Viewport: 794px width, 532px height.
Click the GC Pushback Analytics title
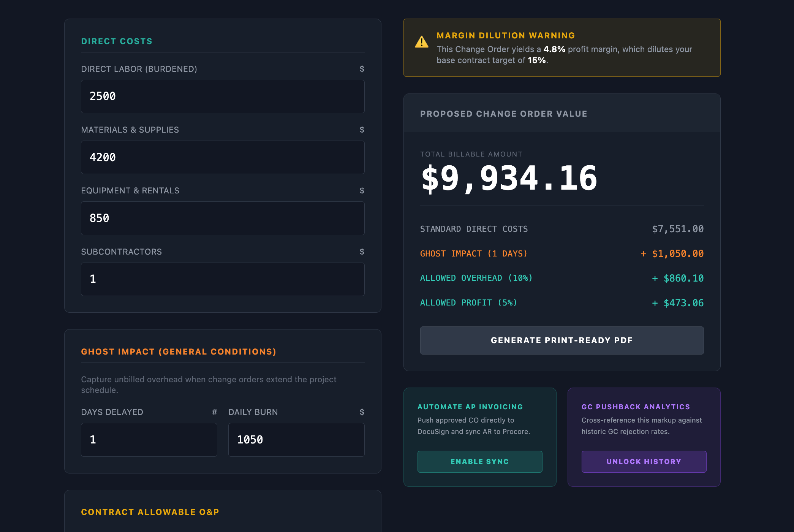click(636, 407)
